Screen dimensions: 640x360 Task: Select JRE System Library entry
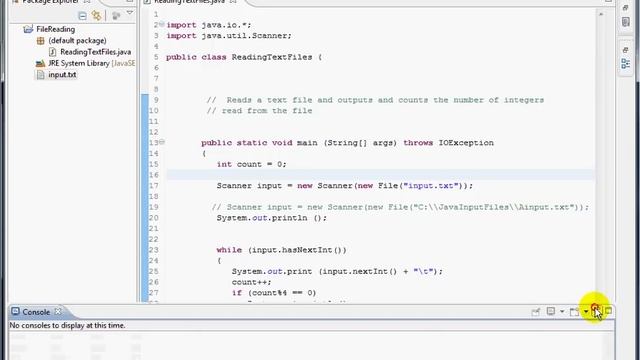point(91,63)
